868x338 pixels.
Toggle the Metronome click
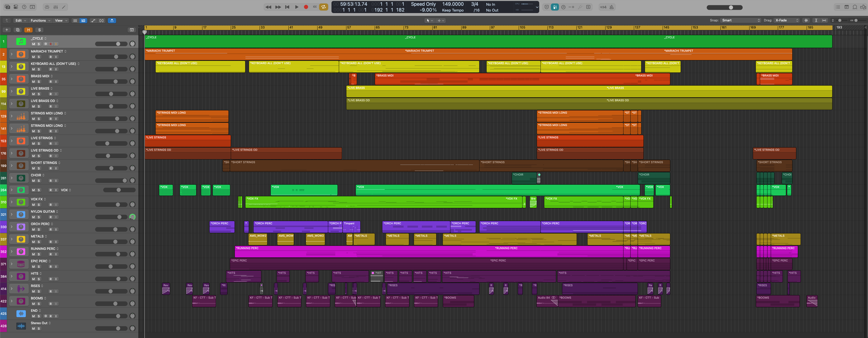(x=612, y=7)
